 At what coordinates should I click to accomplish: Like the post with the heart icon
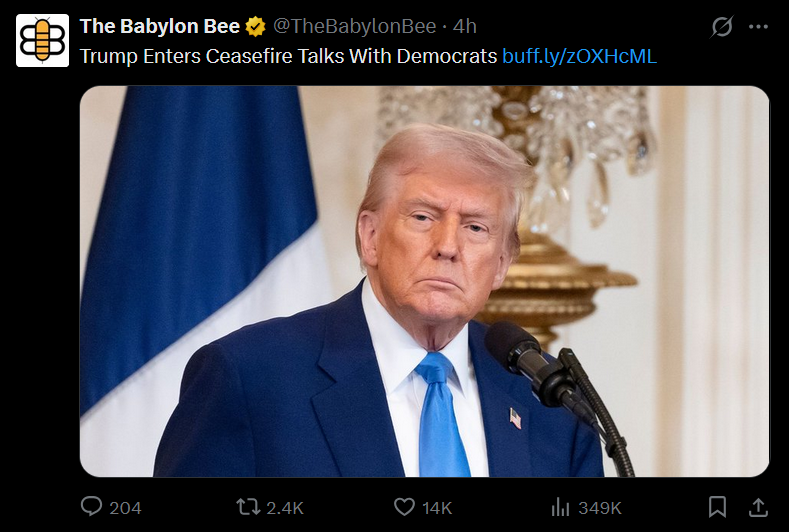[x=404, y=507]
